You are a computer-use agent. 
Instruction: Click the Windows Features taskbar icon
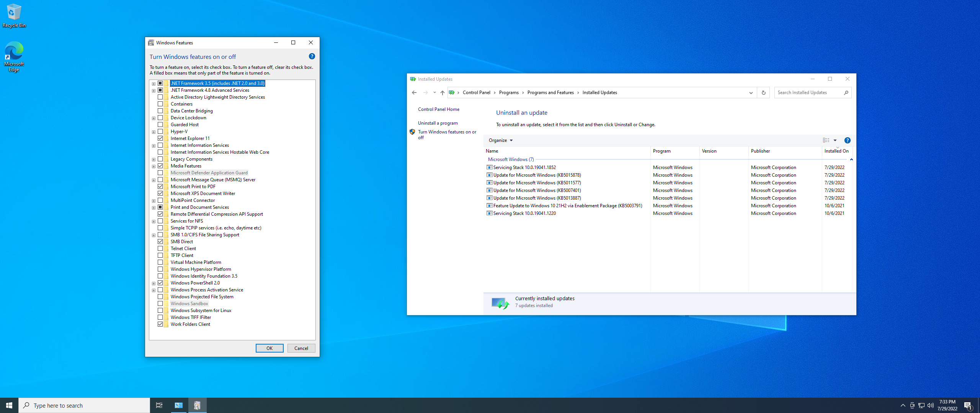pyautogui.click(x=197, y=405)
